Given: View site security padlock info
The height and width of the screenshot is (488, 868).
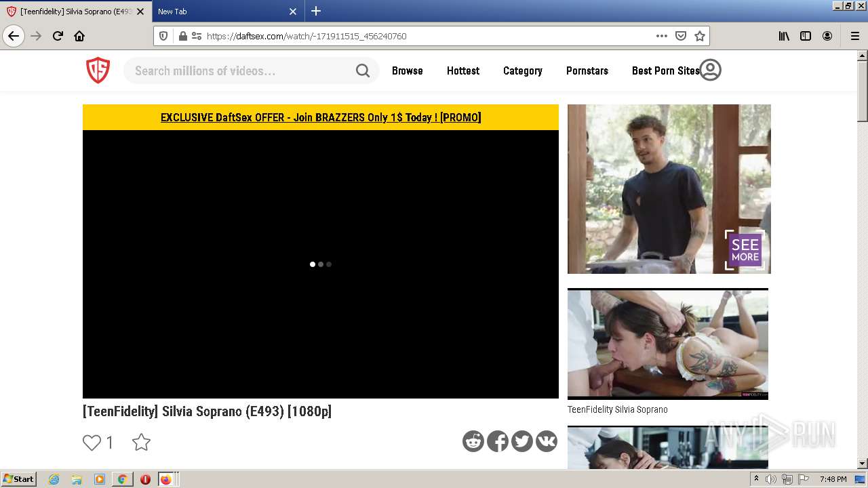Looking at the screenshot, I should click(x=182, y=36).
